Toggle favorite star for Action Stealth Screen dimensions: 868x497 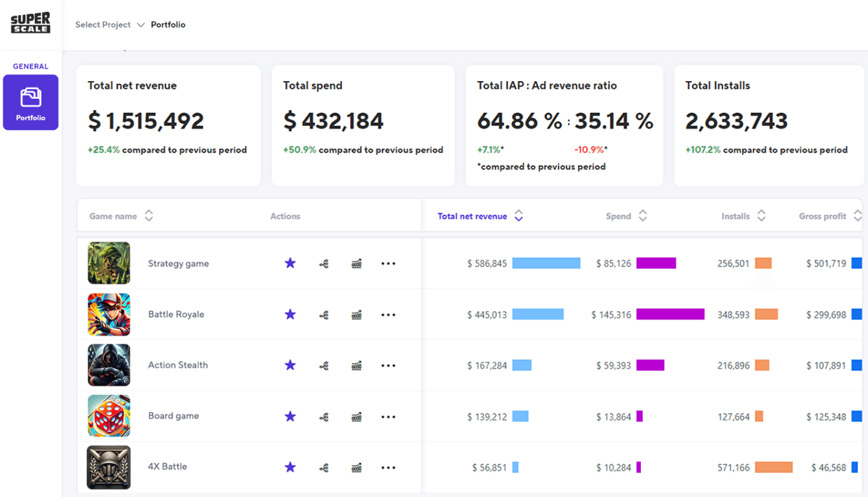290,365
